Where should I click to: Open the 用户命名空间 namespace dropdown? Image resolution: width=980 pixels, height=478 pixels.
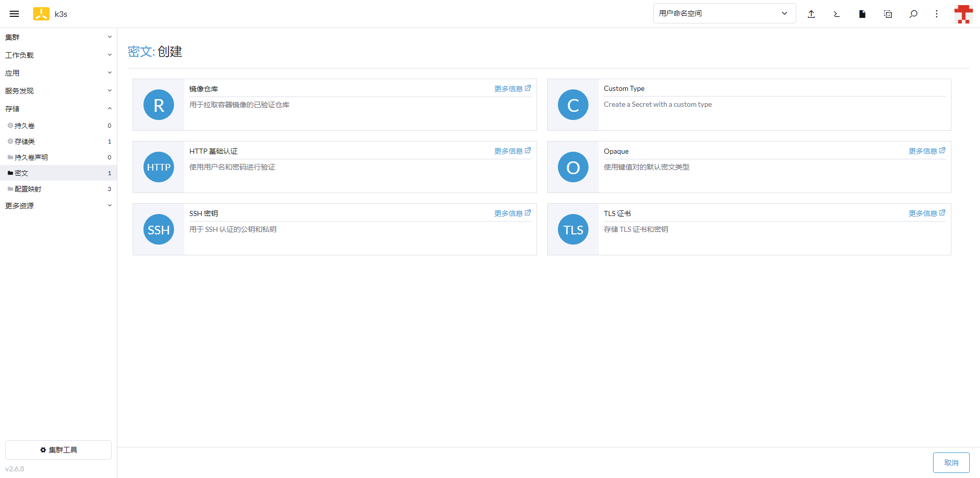724,13
